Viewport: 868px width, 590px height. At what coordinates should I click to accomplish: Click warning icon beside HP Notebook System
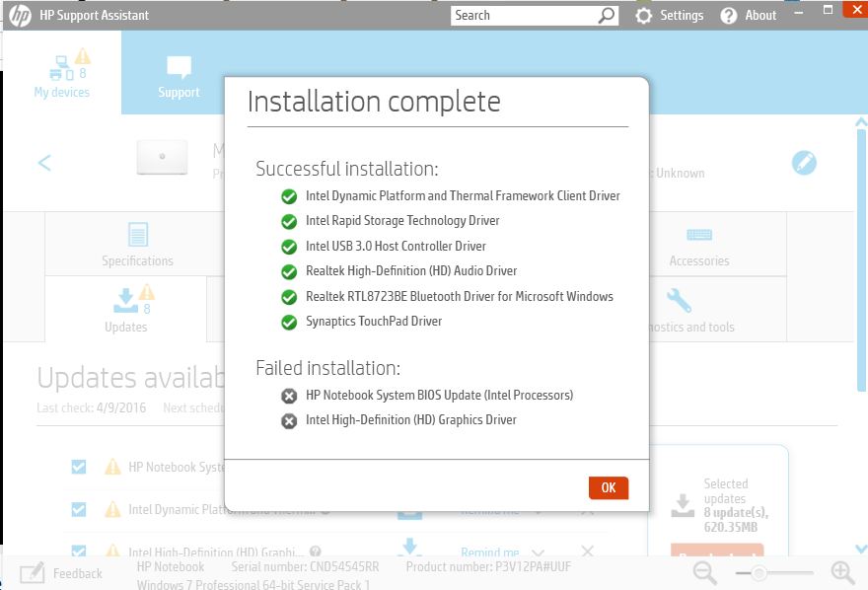(x=112, y=467)
